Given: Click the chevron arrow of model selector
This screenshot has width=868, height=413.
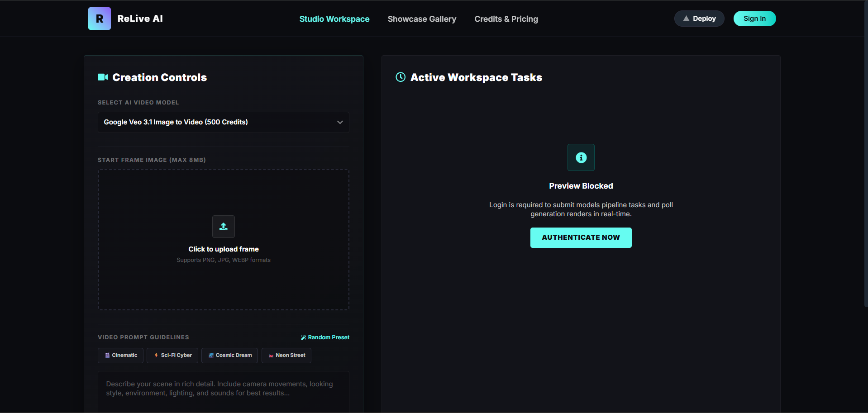Looking at the screenshot, I should pyautogui.click(x=340, y=122).
